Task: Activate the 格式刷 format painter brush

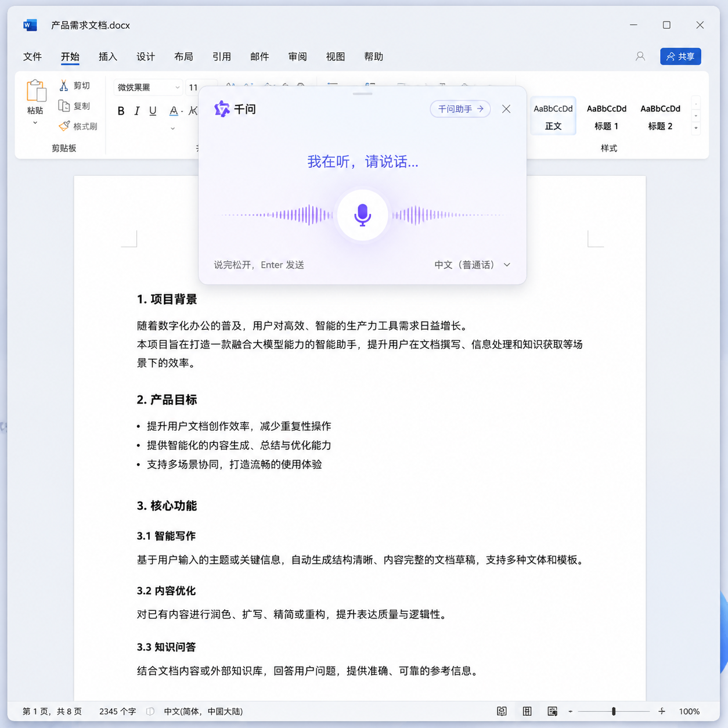Action: tap(64, 126)
